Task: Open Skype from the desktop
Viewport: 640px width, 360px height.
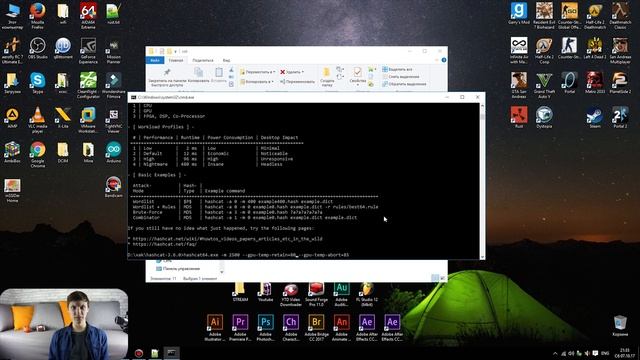Action: tap(38, 83)
